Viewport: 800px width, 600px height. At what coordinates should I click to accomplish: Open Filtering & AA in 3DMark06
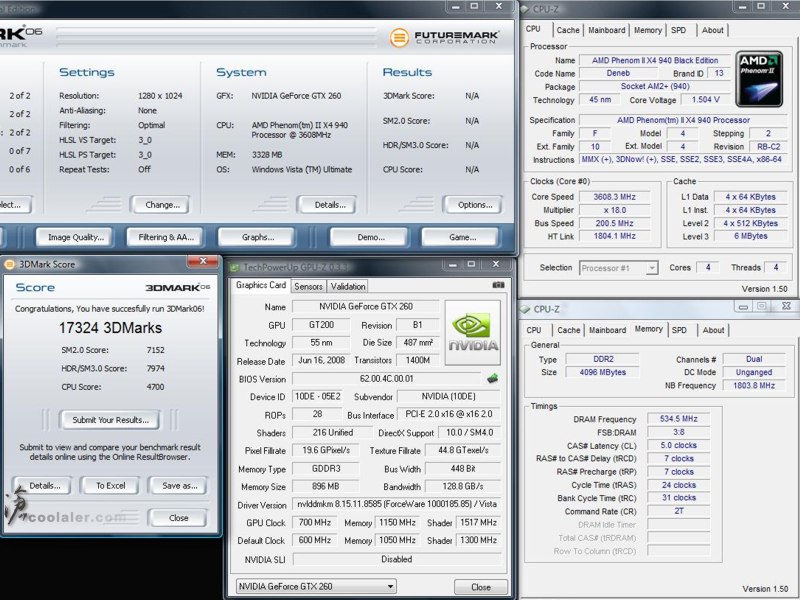pos(166,237)
